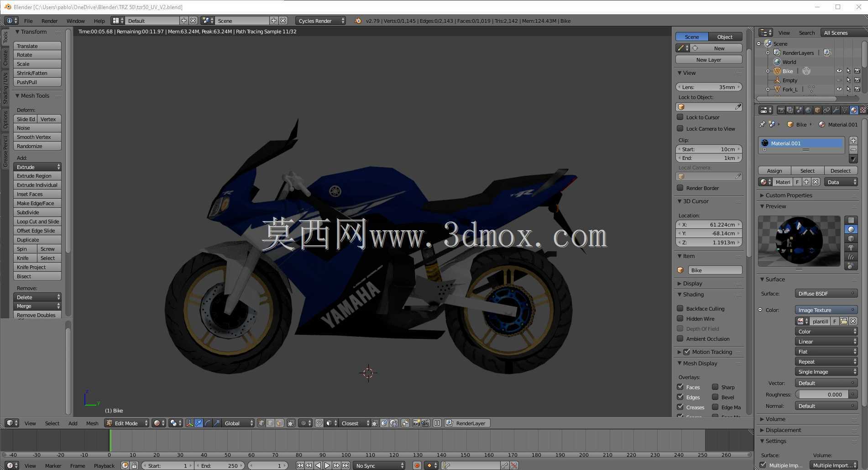Click the OpenGL animation render clapper icon
Viewport: 868px width, 470px height.
coord(425,423)
